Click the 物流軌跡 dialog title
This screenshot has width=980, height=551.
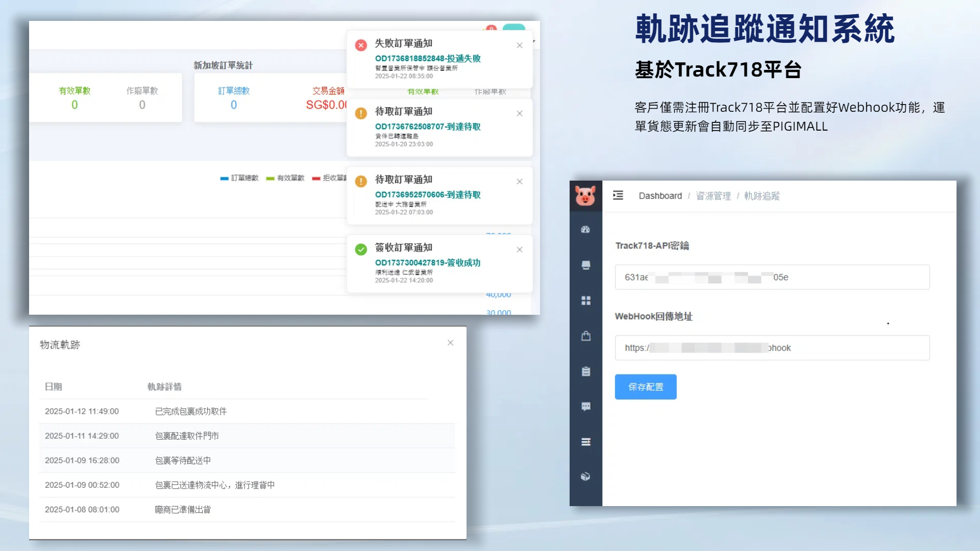tap(60, 345)
